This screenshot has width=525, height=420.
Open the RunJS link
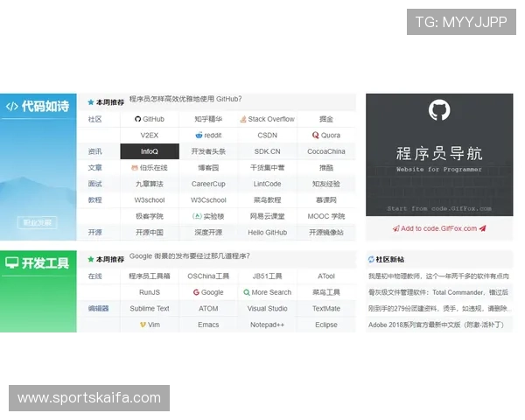click(x=150, y=292)
